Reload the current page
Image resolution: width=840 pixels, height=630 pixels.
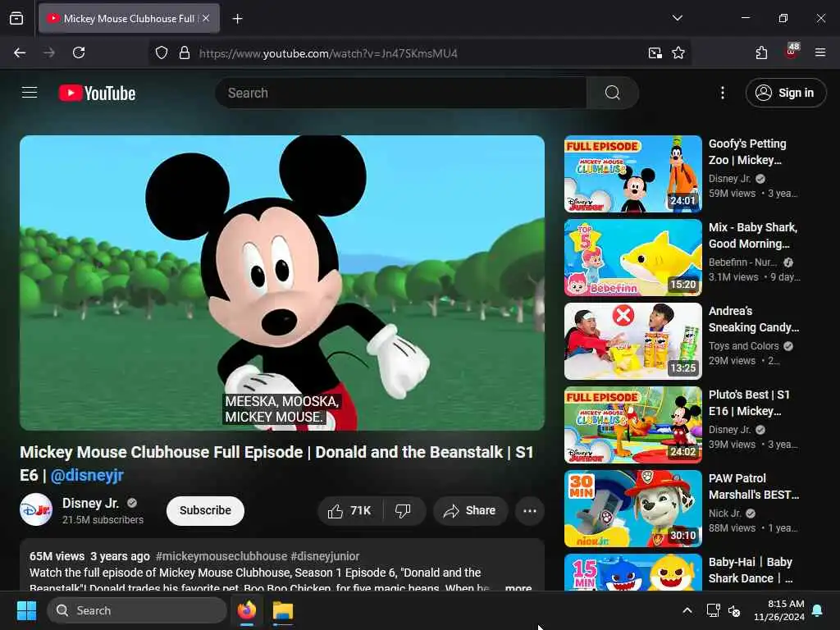[x=79, y=52]
